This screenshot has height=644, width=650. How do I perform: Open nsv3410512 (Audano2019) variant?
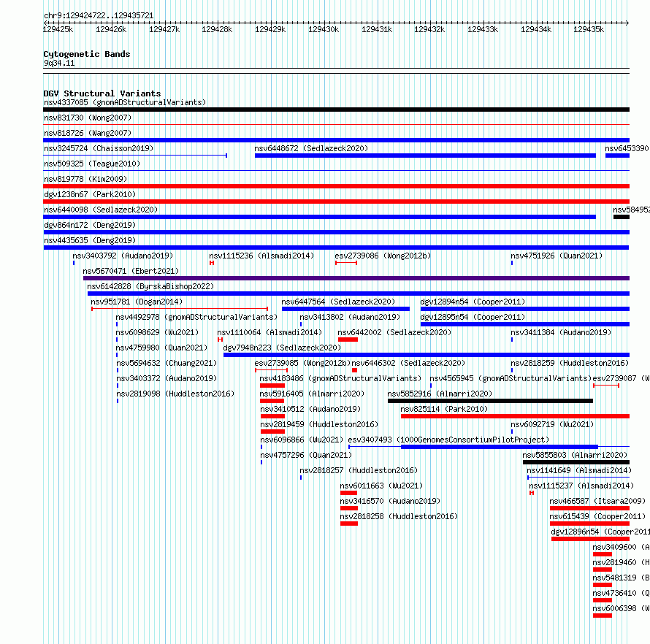coord(310,409)
